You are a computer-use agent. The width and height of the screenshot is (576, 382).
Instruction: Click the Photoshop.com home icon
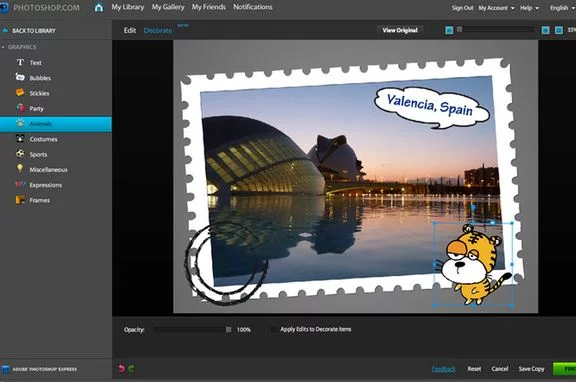99,7
